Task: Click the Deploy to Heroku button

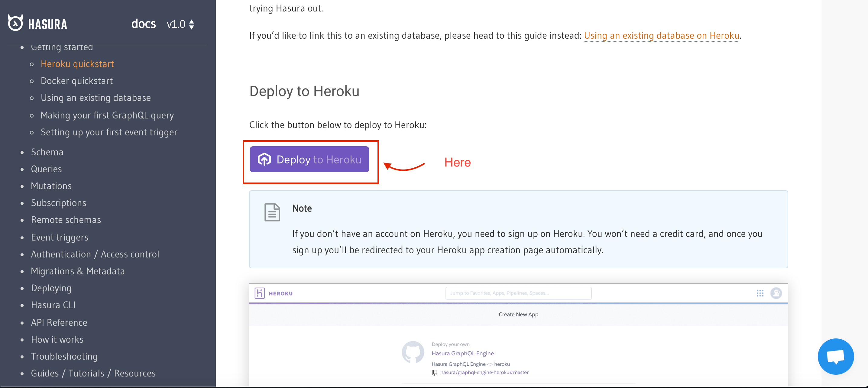Action: tap(309, 159)
